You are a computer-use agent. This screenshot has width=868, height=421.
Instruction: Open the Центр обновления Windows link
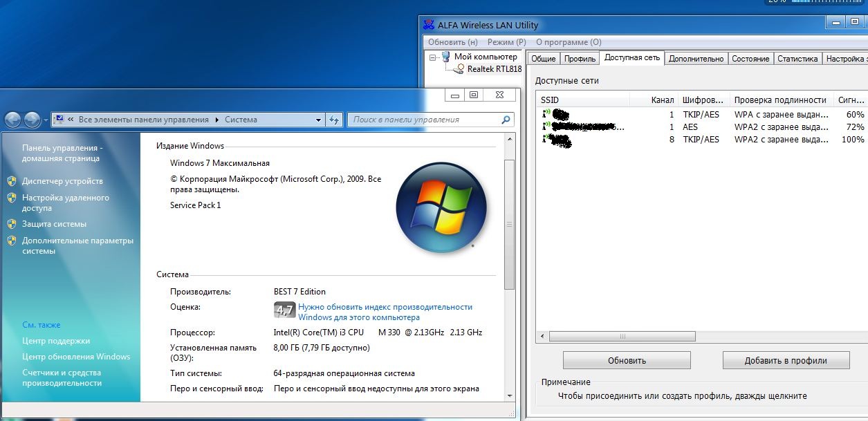[x=76, y=357]
